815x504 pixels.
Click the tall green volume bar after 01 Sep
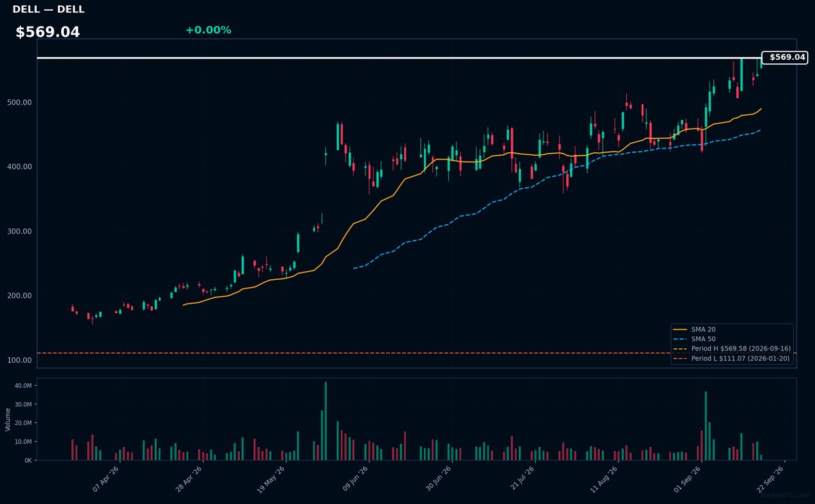706,426
